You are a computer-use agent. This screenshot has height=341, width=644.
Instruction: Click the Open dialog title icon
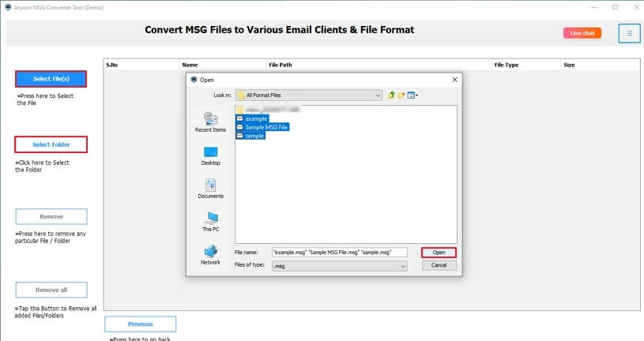coord(194,80)
